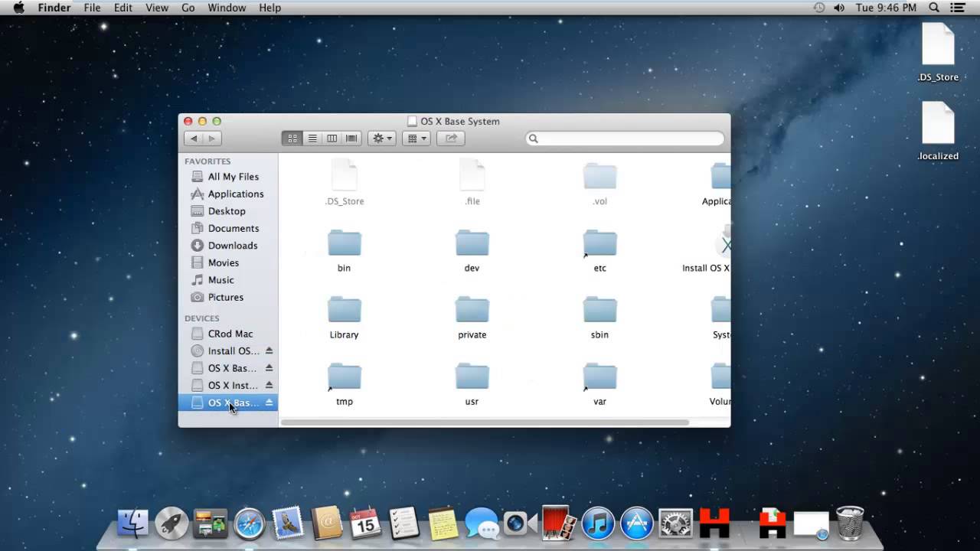Image resolution: width=980 pixels, height=551 pixels.
Task: Go forward in Finder history
Action: [212, 139]
